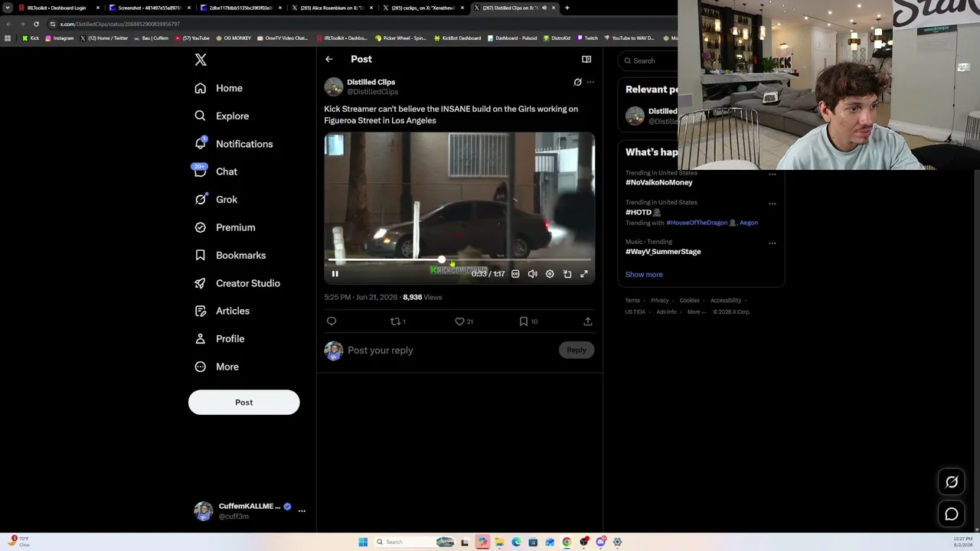980x551 pixels.
Task: Click the X search box
Action: 649,60
